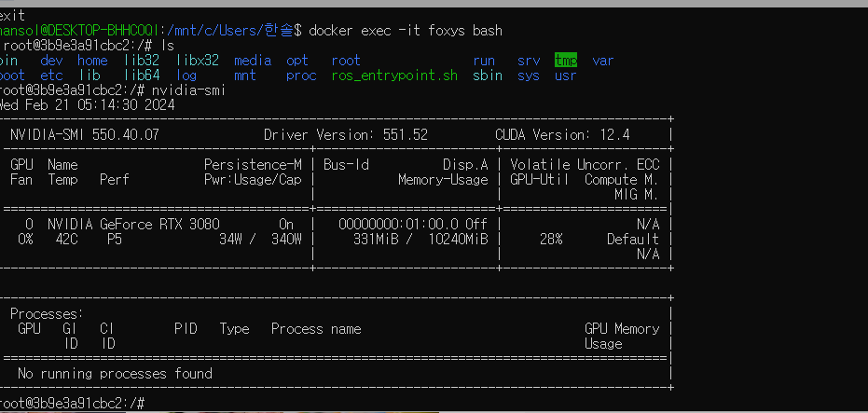Click the No running processes found line
The height and width of the screenshot is (413, 868).
tap(115, 374)
